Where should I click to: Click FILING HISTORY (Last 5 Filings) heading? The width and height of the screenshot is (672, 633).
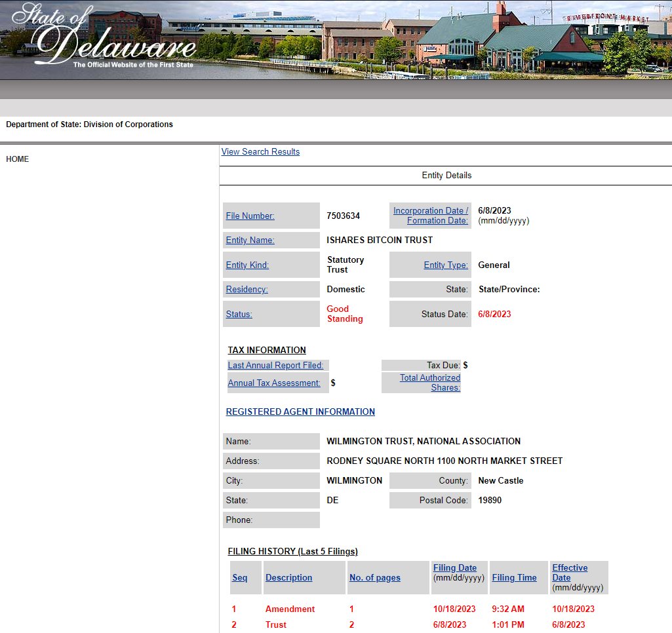click(292, 551)
